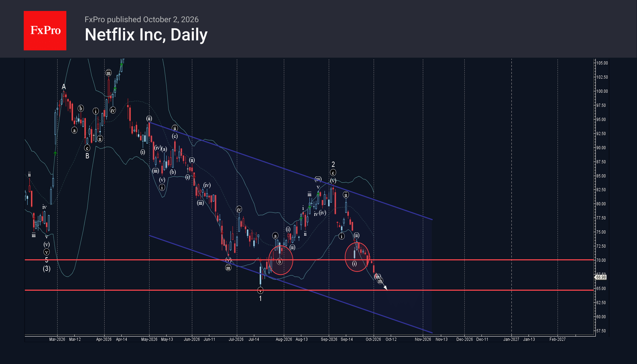This screenshot has width=637, height=364.
Task: Click the 'FxPro published October 2, 2026' line
Action: click(142, 19)
